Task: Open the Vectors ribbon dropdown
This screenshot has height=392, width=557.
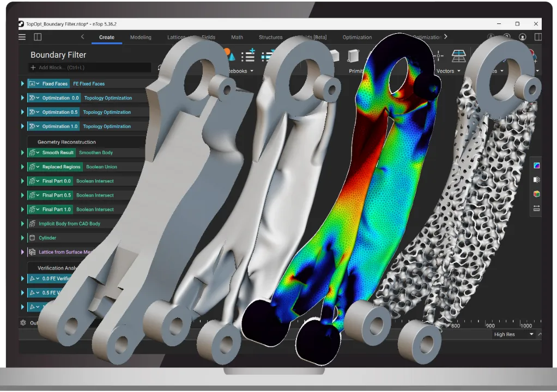Action: 448,71
